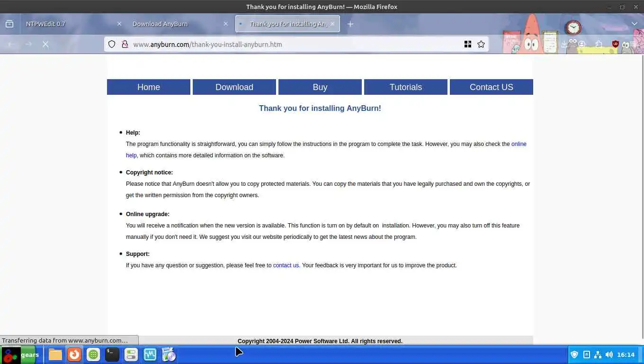Click the 'Transferring data from www.anyburn.com' status text
The image size is (644, 364).
(65, 340)
